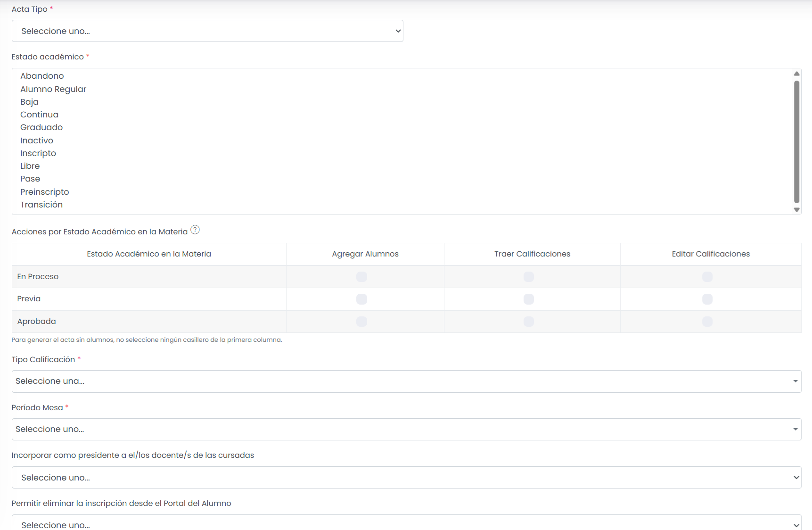Open Incorporar como presidente docente dropdown
This screenshot has width=812, height=530.
(406, 478)
